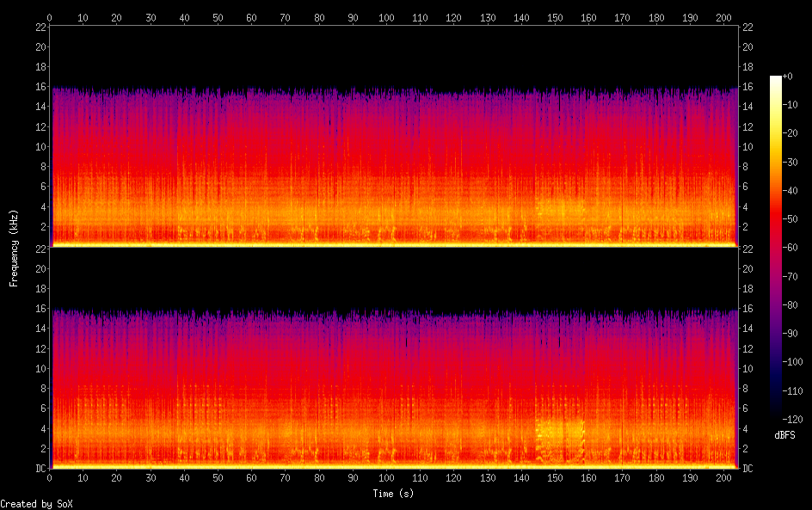Click the 0 tick on the bottom time axis
The image size is (812, 510).
click(50, 478)
